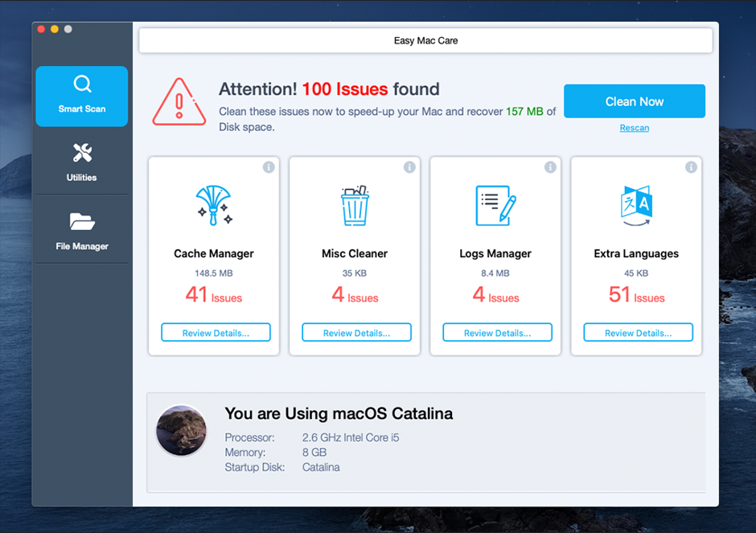Click the 'Extra Languages' card title
The image size is (756, 533).
coord(636,253)
